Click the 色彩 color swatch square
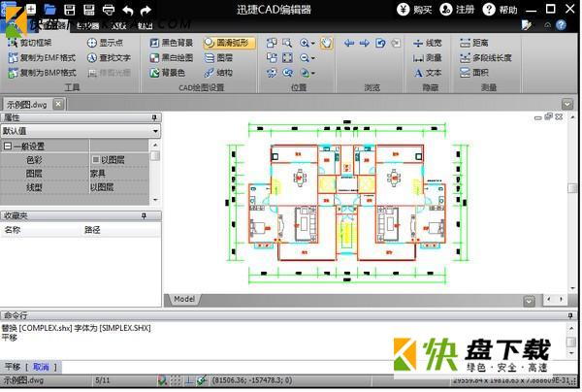The width and height of the screenshot is (582, 392). point(95,160)
